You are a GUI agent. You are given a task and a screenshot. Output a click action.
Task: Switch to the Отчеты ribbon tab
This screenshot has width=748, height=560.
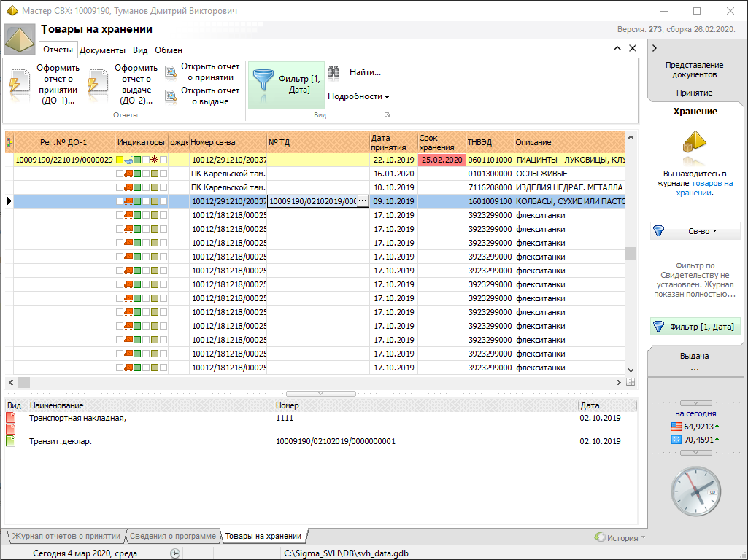pos(58,50)
